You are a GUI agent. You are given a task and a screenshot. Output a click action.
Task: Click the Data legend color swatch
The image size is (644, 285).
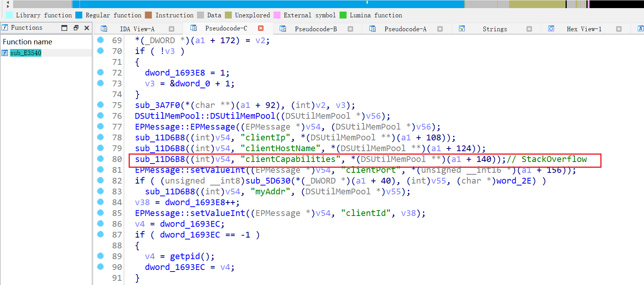click(201, 15)
